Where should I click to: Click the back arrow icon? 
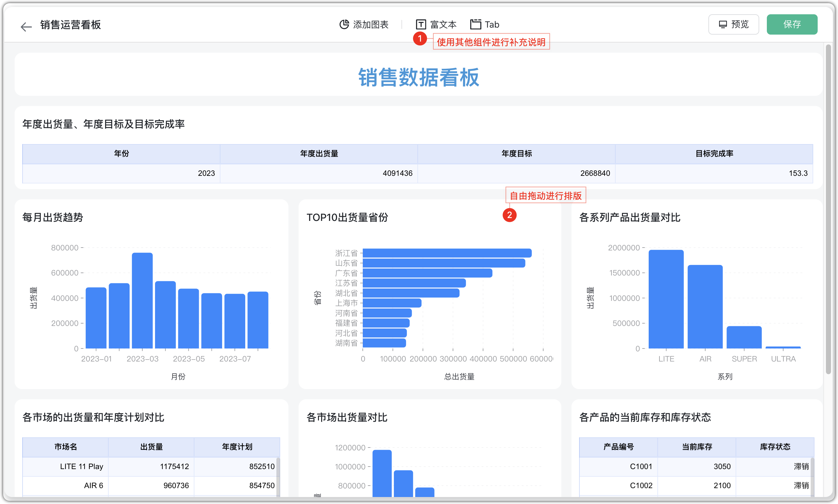(x=26, y=26)
